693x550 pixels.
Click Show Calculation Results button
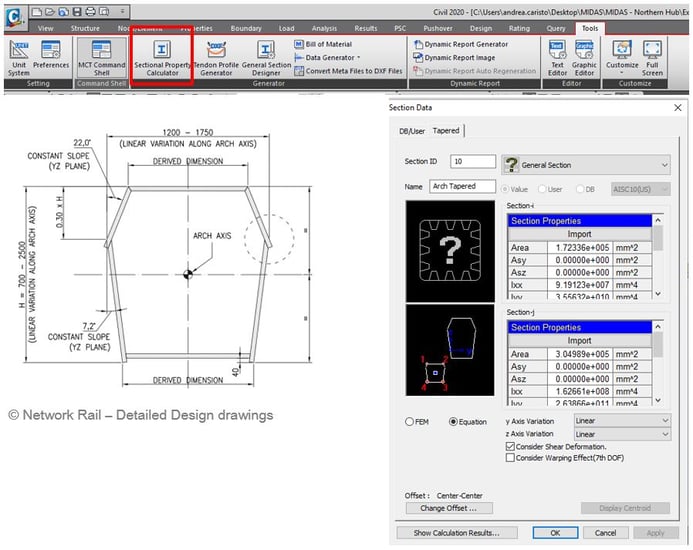pyautogui.click(x=457, y=533)
